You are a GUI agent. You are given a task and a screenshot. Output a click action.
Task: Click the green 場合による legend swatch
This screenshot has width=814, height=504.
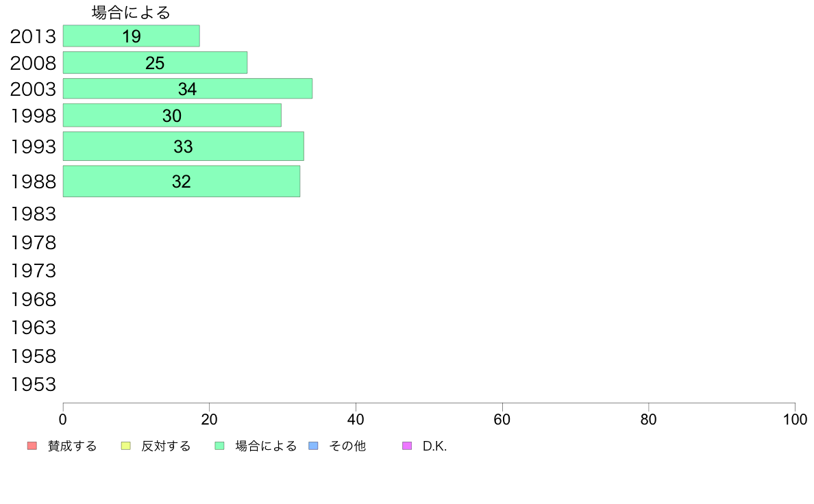(219, 446)
